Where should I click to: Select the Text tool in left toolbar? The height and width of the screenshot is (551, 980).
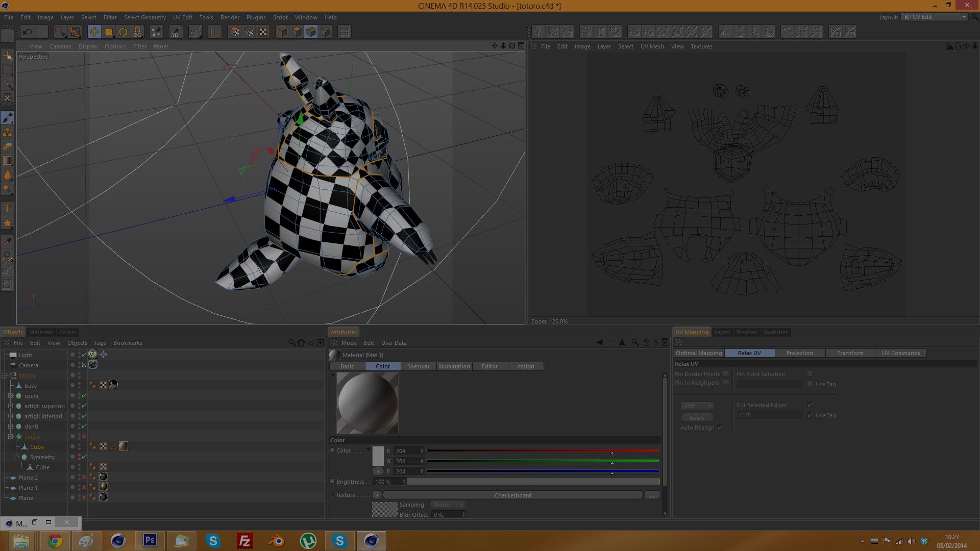pos(7,208)
